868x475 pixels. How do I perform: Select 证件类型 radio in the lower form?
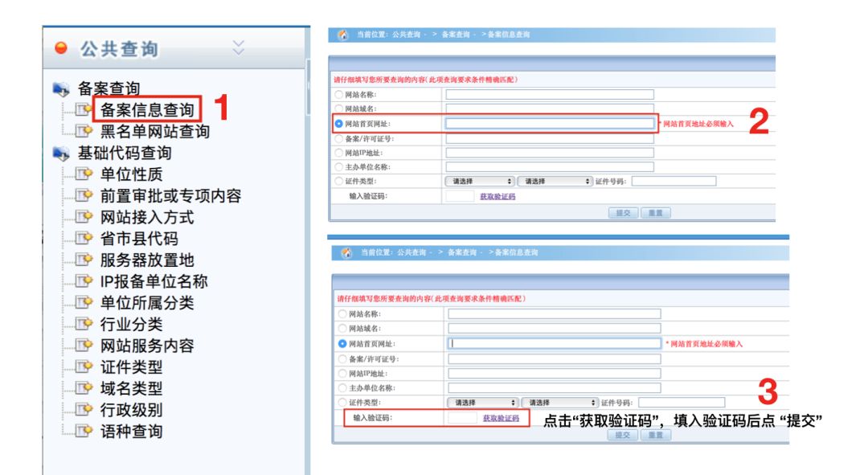tap(342, 403)
